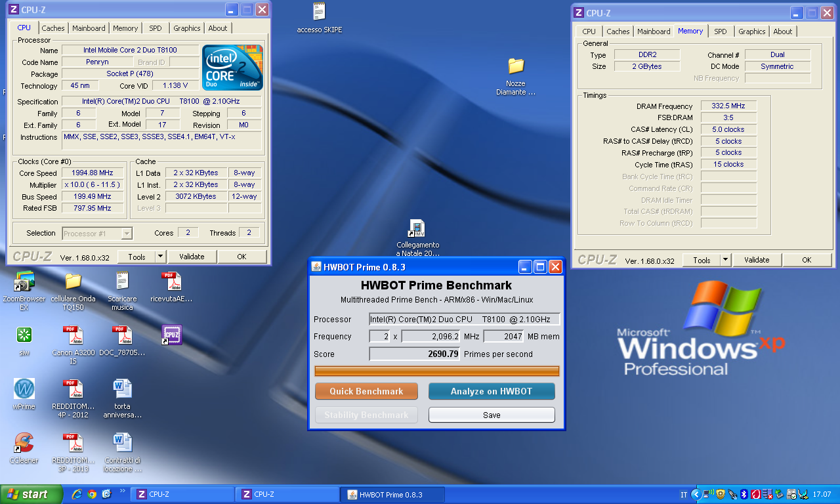Click the Code Name value Penryn
Image resolution: width=840 pixels, height=504 pixels.
click(97, 62)
